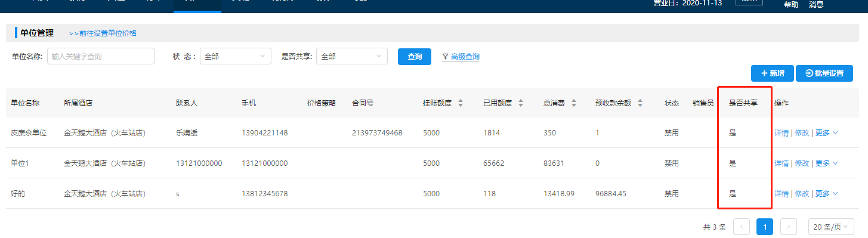Go to next page arrow

pyautogui.click(x=789, y=227)
